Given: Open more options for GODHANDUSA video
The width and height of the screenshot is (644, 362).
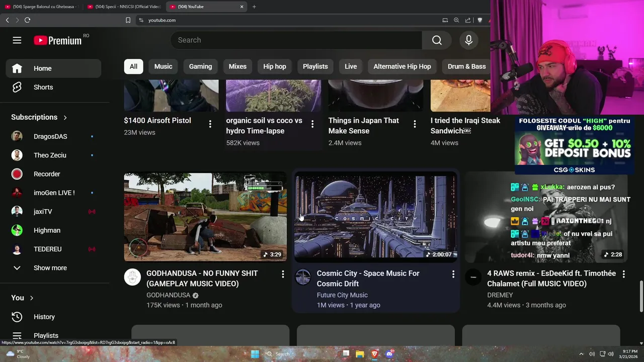Looking at the screenshot, I should [283, 274].
